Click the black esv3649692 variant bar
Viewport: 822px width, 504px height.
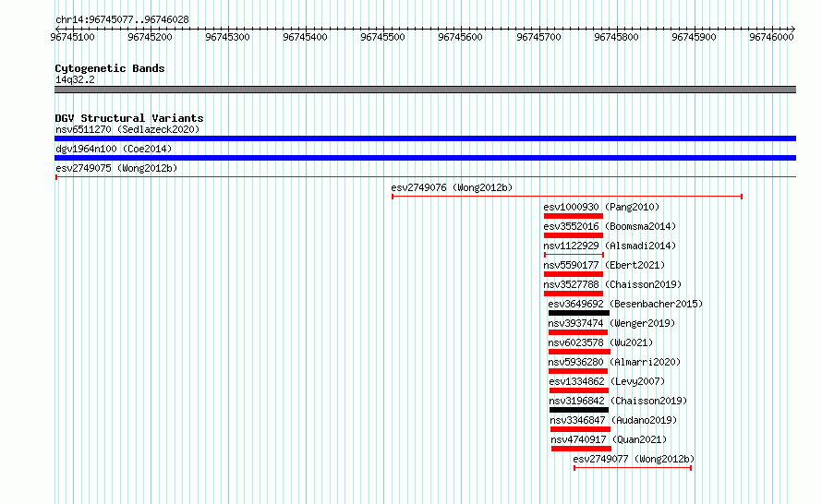tap(579, 313)
